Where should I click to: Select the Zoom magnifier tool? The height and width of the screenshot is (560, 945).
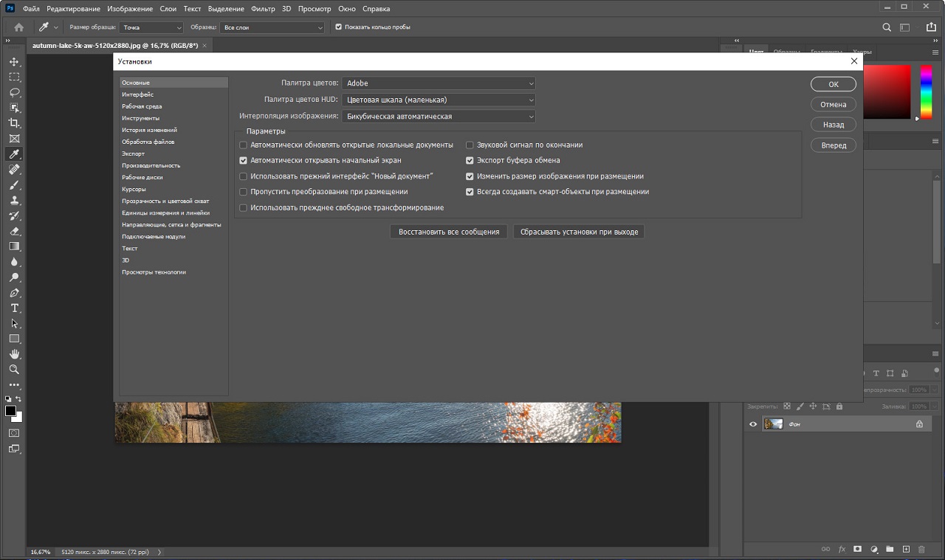(14, 369)
